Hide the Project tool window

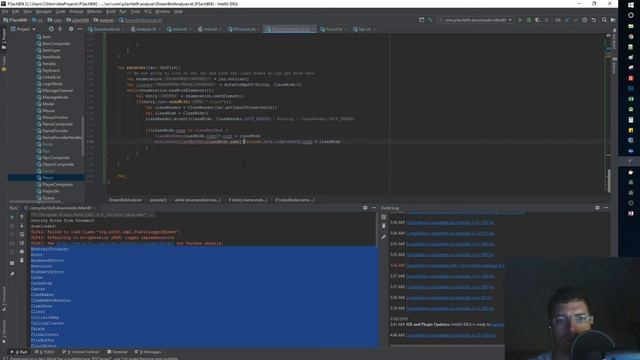tap(80, 29)
